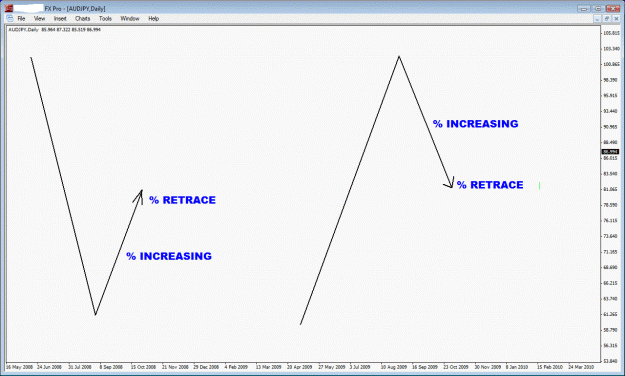Open the View menu

[39, 19]
